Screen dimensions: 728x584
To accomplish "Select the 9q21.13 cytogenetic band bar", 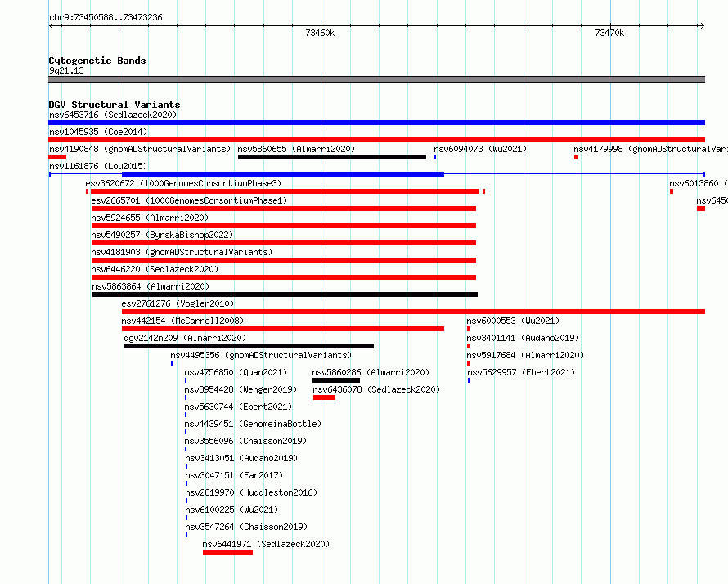I will click(376, 79).
